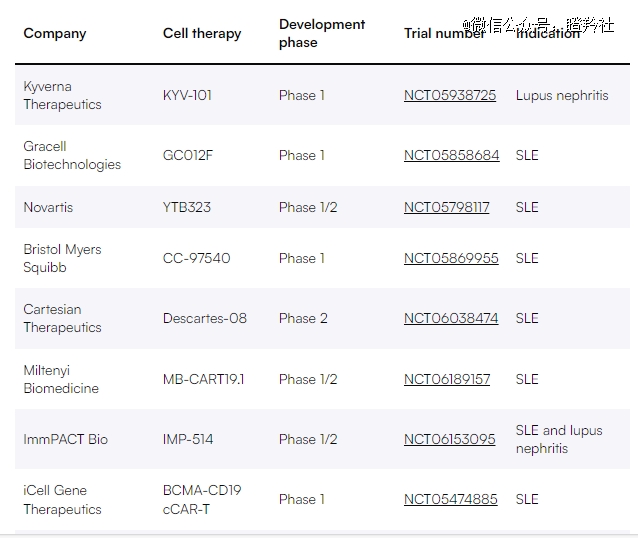This screenshot has height=538, width=638.
Task: Click the SLE indication in Gracell row
Action: click(527, 155)
